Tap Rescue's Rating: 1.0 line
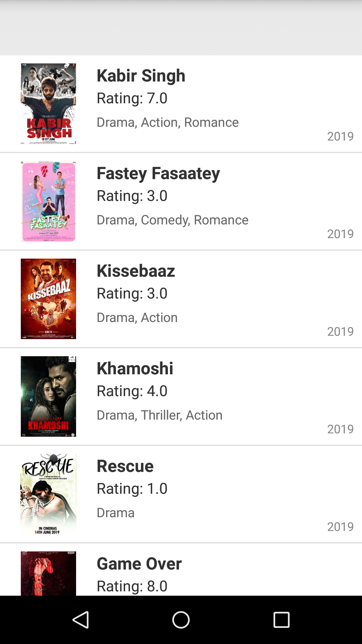Viewport: 362px width, 644px height. (x=132, y=489)
